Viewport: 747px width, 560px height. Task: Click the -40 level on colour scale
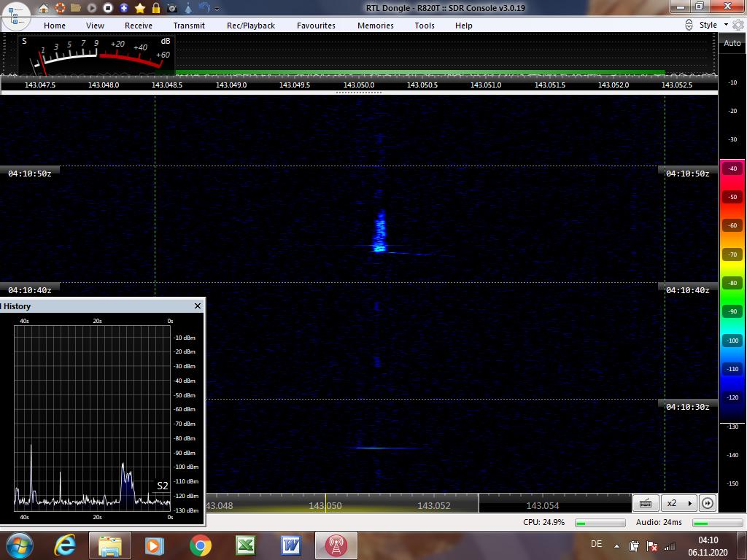[x=732, y=168]
